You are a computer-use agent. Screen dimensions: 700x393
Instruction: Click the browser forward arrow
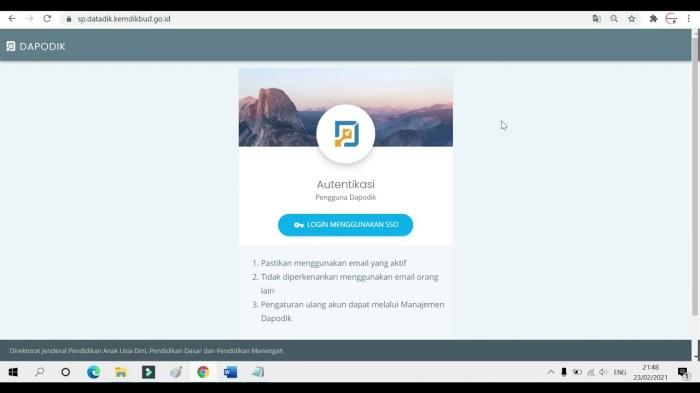point(29,19)
